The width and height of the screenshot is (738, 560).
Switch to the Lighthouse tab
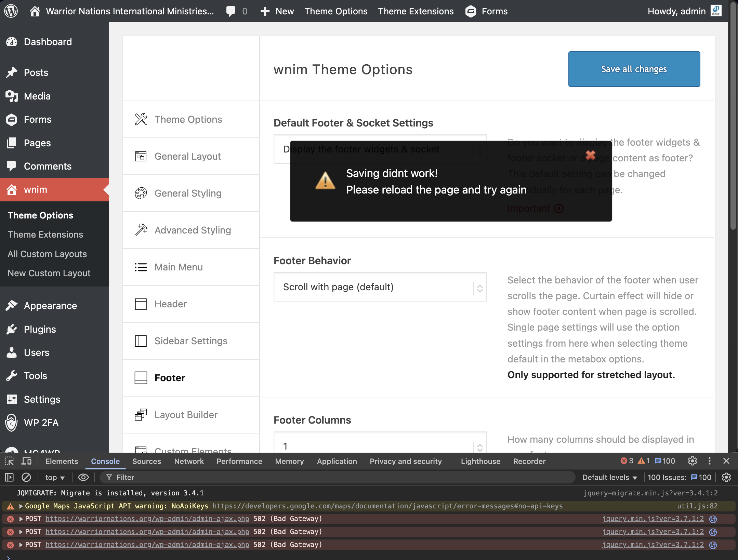480,461
